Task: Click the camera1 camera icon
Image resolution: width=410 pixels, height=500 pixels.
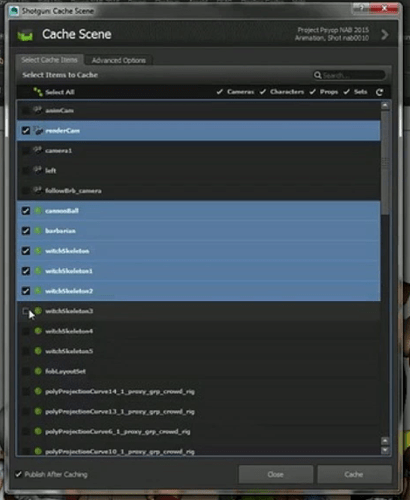Action: coord(38,150)
